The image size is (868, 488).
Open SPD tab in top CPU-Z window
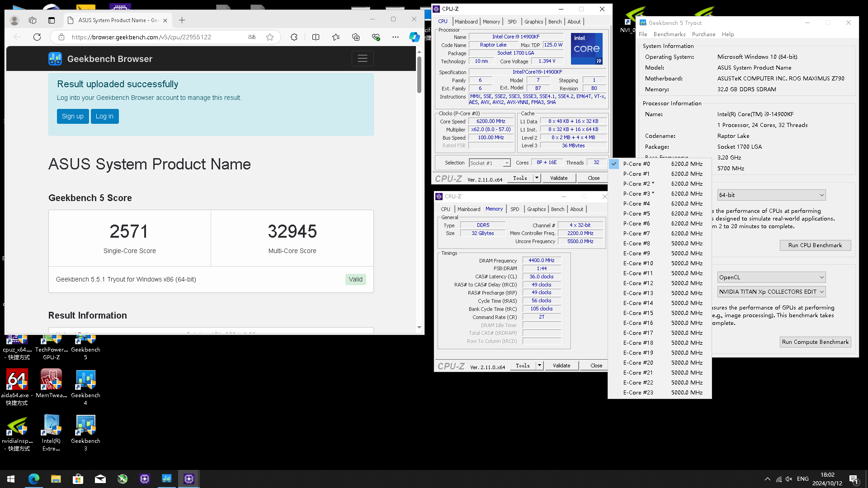512,22
